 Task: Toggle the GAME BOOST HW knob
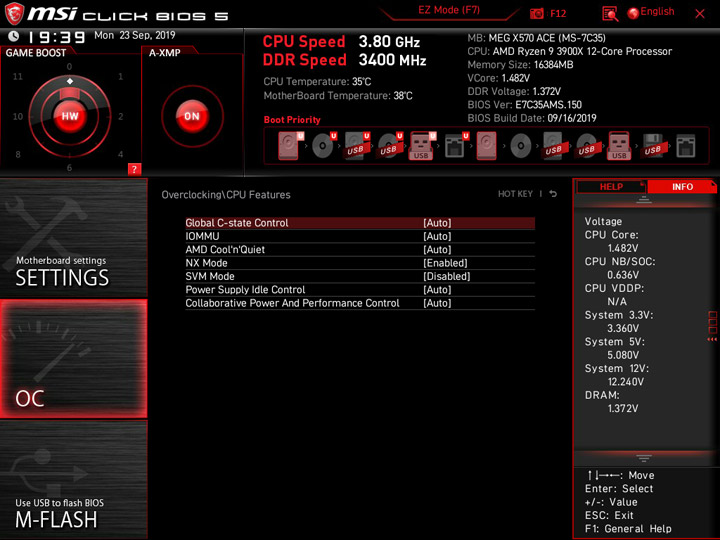coord(70,116)
